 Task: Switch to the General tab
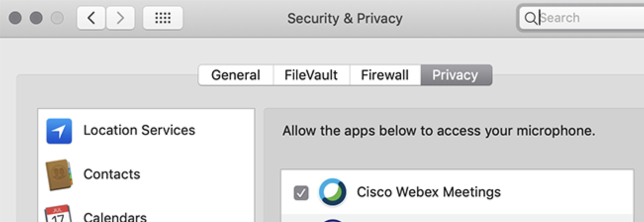tap(235, 75)
